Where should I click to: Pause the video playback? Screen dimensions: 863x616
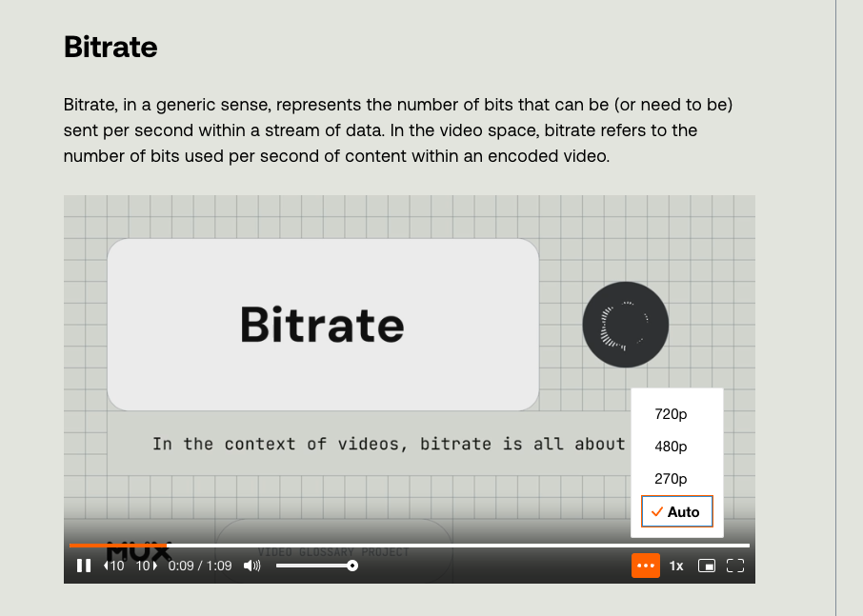click(84, 566)
